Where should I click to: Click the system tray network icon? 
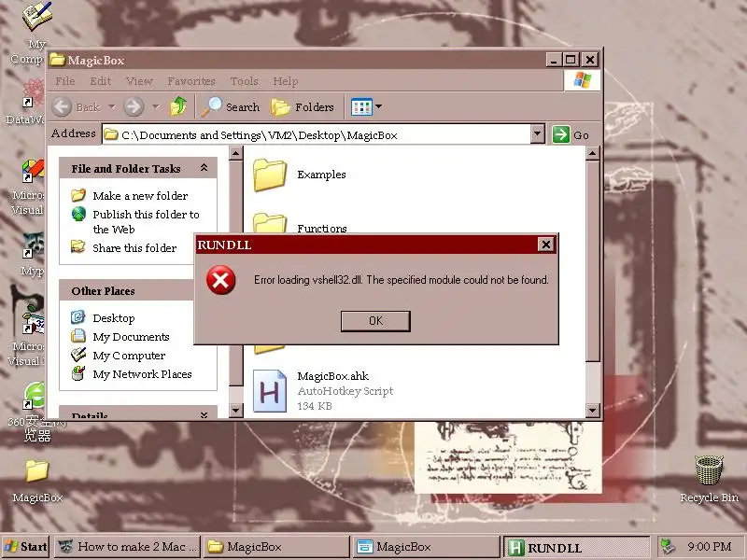click(669, 547)
